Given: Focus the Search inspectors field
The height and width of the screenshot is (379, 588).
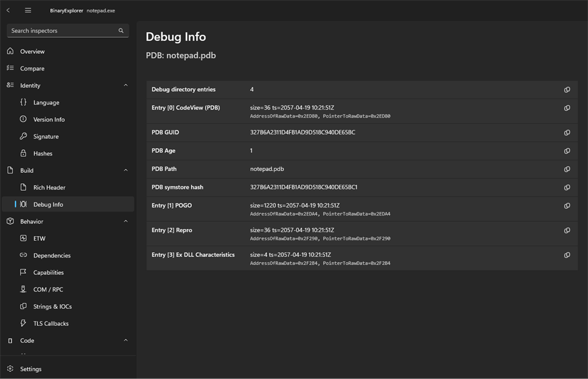Looking at the screenshot, I should point(68,31).
